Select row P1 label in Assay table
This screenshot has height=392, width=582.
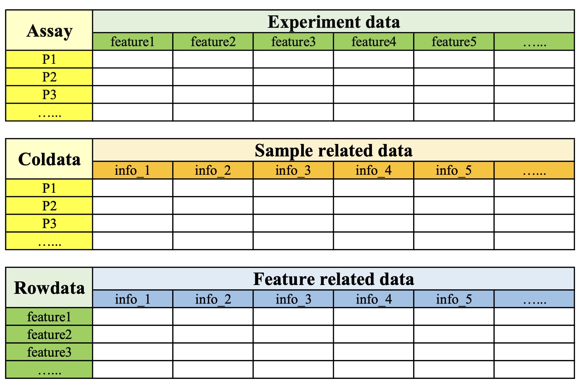(49, 59)
